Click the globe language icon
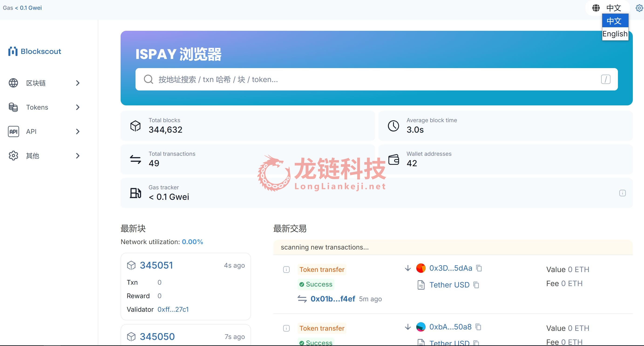The image size is (644, 346). (596, 8)
